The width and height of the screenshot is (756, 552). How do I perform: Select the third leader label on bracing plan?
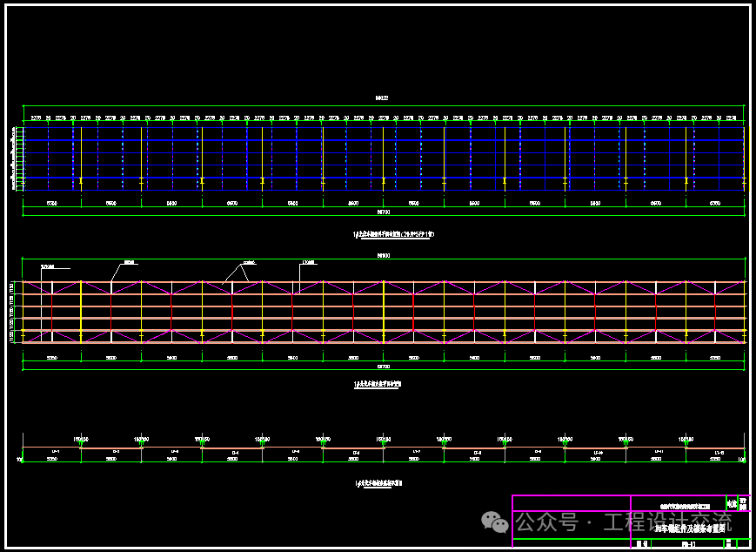pyautogui.click(x=248, y=262)
